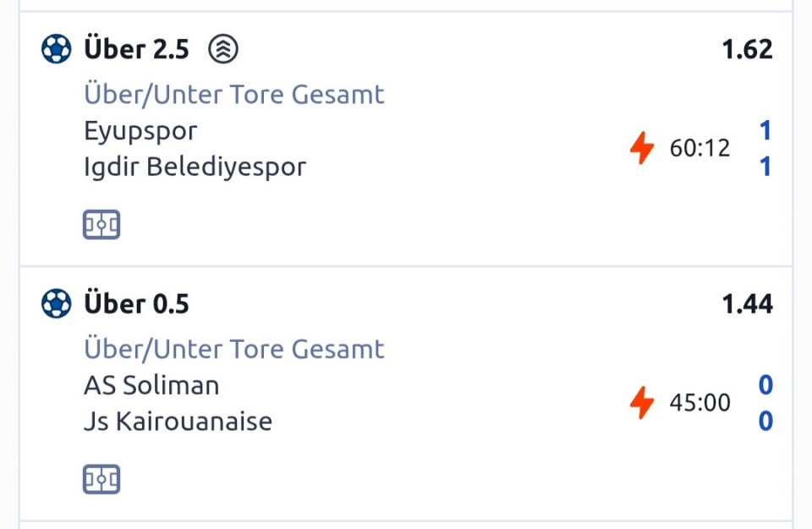
Task: Click the 60:12 live match clock
Action: (700, 149)
